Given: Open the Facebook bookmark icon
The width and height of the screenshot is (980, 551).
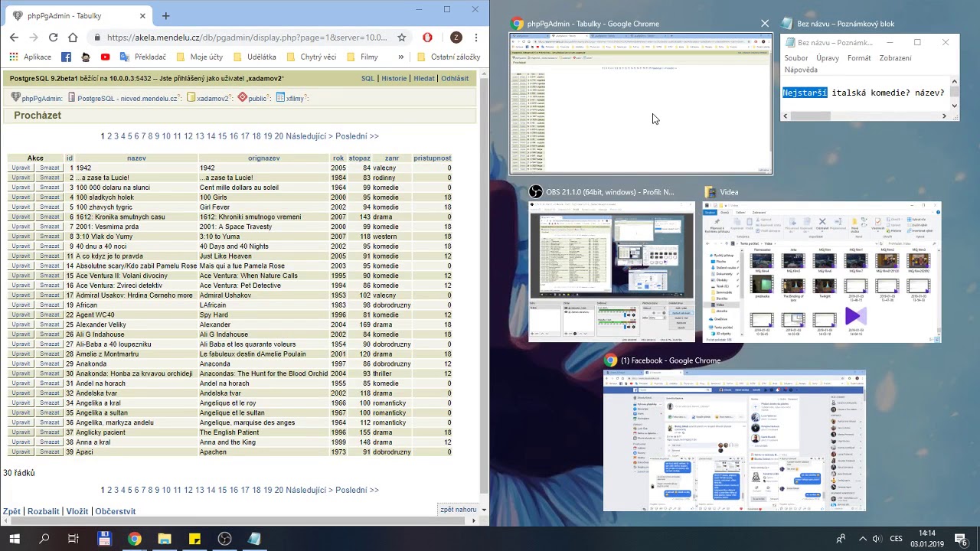Looking at the screenshot, I should [66, 57].
